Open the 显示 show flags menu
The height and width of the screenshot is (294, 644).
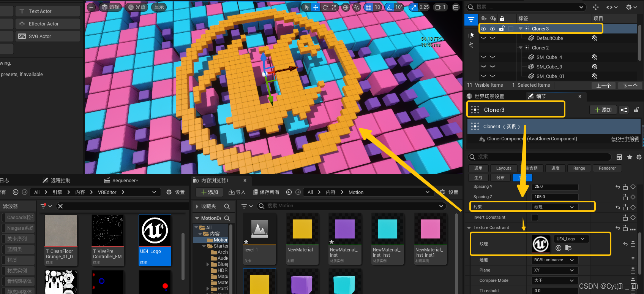click(159, 7)
